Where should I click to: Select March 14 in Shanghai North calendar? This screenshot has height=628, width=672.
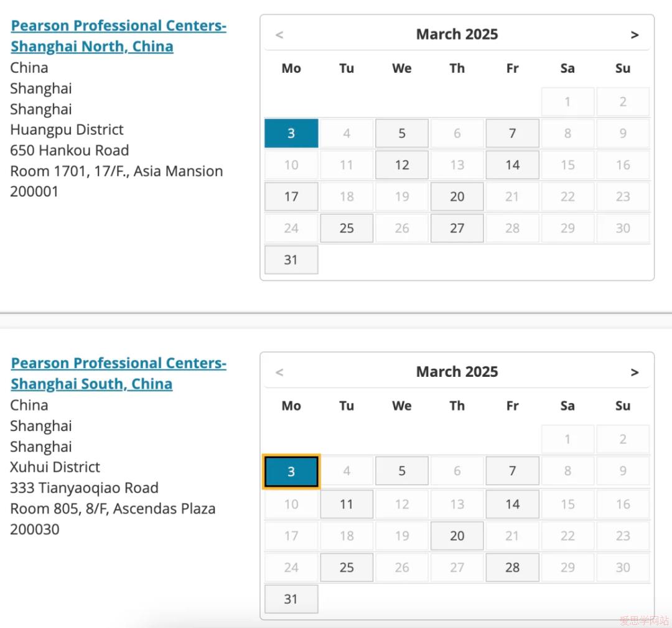(x=513, y=165)
